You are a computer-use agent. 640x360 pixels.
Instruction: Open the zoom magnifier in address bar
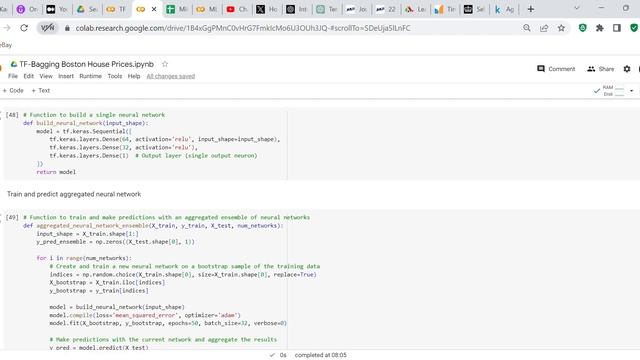click(x=527, y=28)
